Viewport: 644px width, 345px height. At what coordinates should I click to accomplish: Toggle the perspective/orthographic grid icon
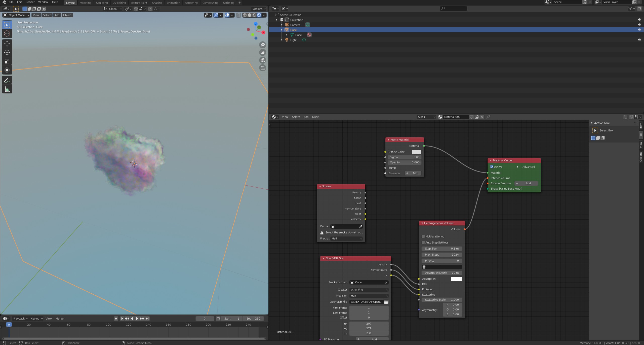[263, 68]
